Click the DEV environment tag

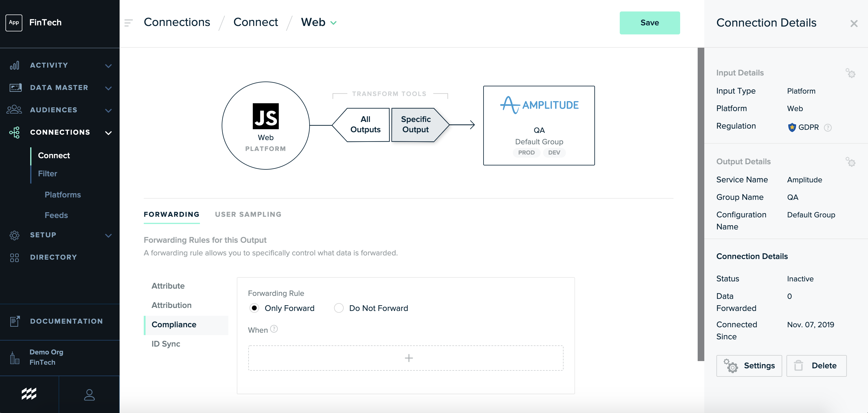coord(554,152)
